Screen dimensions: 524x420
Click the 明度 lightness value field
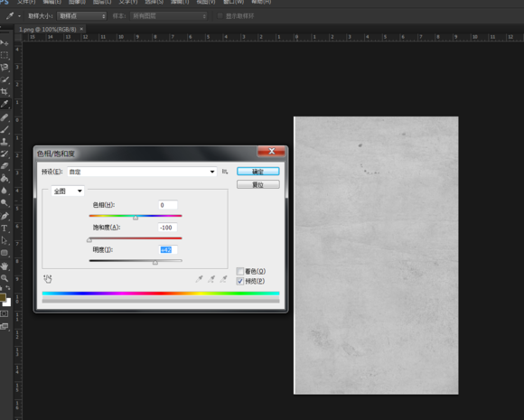[x=168, y=249]
